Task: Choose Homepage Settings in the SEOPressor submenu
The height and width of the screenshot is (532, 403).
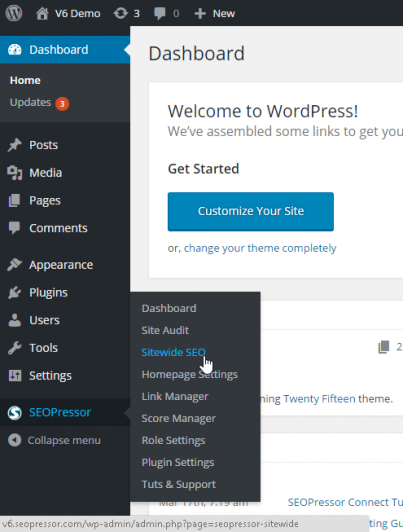Action: [x=190, y=374]
